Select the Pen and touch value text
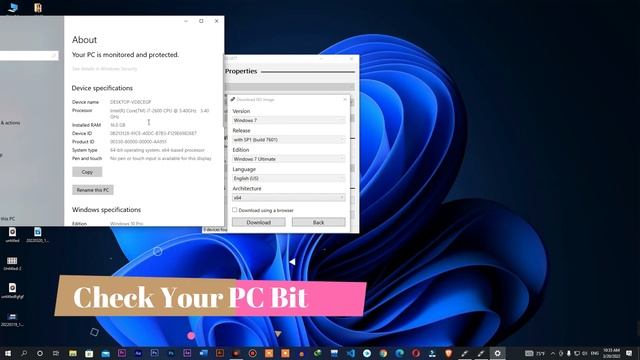The width and height of the screenshot is (640, 360). pyautogui.click(x=161, y=158)
